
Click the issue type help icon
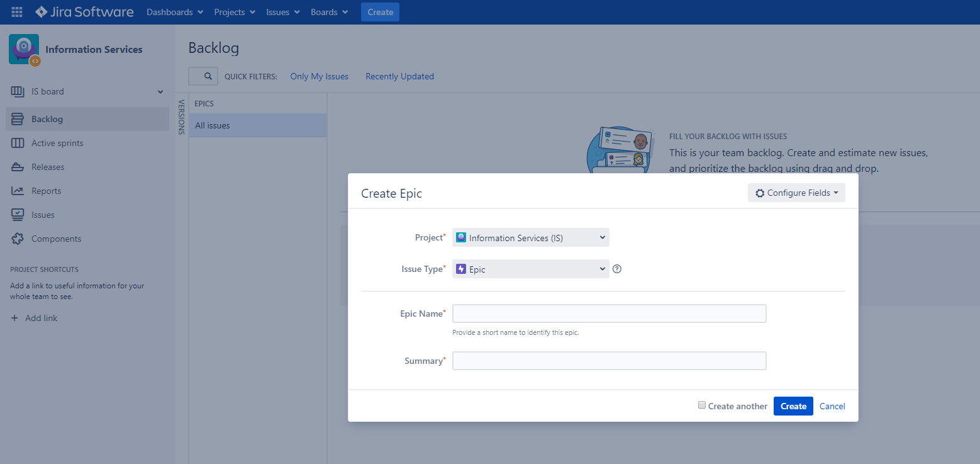tap(617, 269)
